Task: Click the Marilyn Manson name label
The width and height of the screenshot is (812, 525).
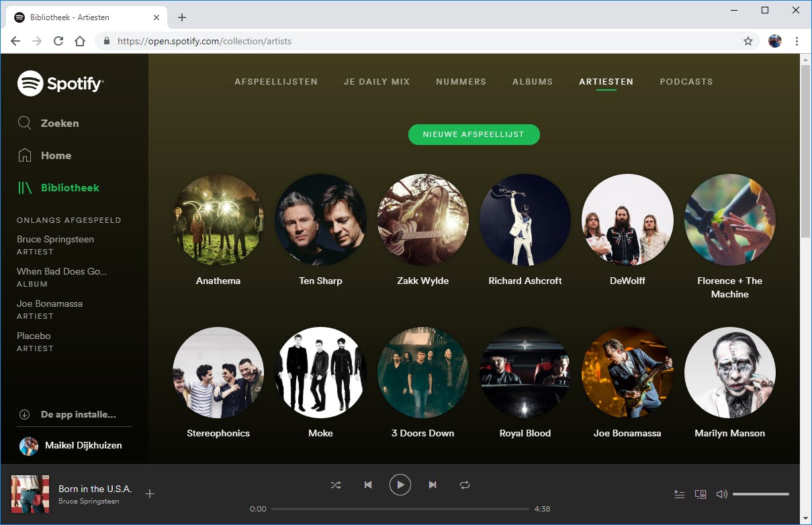Action: [730, 433]
